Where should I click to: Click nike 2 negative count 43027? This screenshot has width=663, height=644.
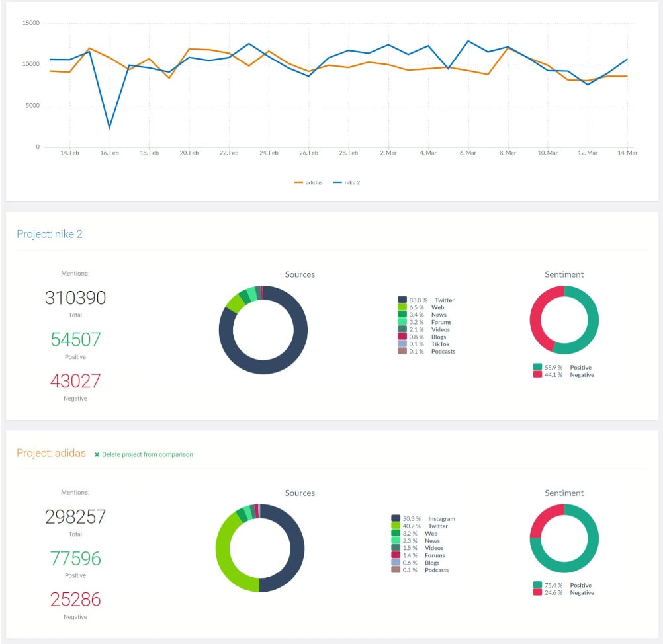75,381
